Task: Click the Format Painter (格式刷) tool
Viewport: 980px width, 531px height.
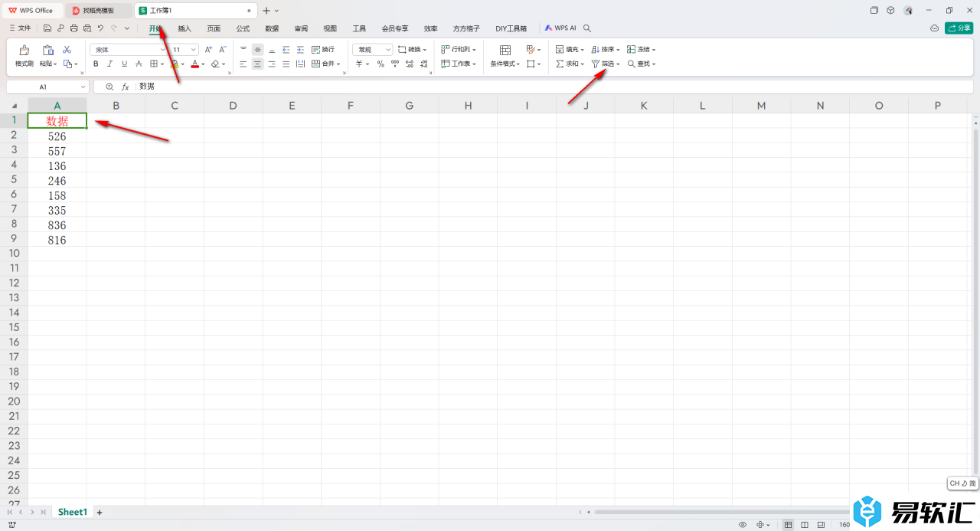Action: [24, 56]
